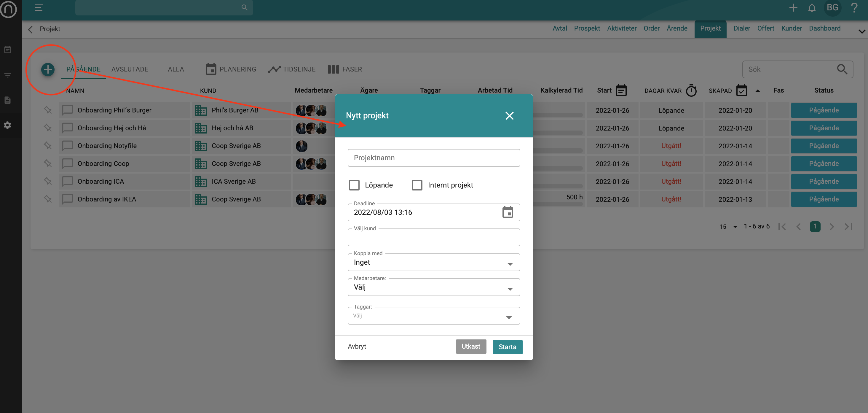Enable the Löpande checkbox
This screenshot has height=413, width=868.
click(x=354, y=185)
